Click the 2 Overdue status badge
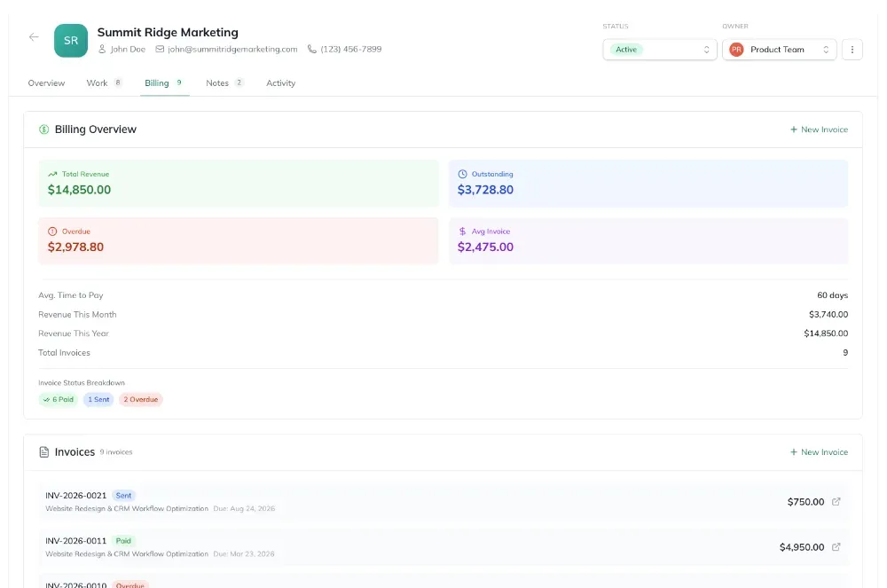The height and width of the screenshot is (588, 887). [x=141, y=399]
